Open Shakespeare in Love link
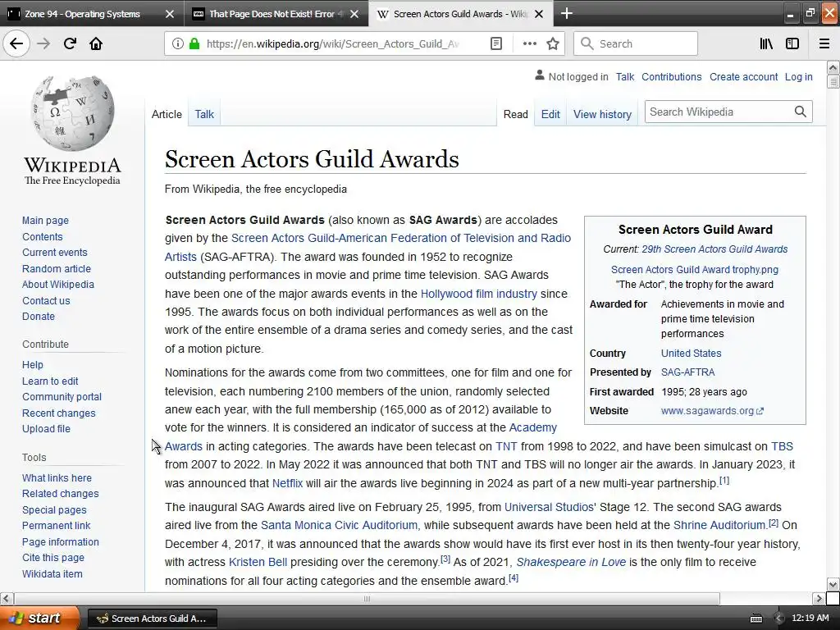The image size is (840, 630). coord(571,562)
